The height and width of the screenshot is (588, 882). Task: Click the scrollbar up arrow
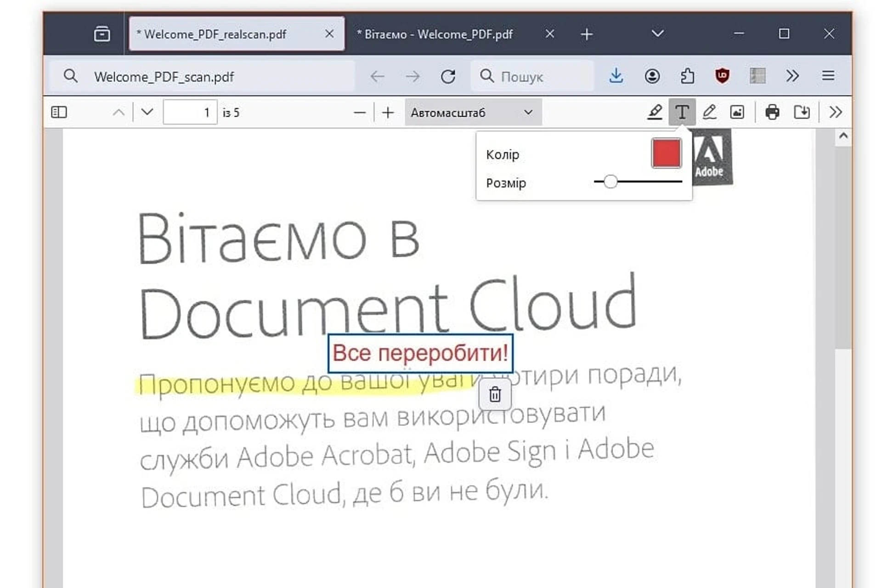tap(843, 136)
